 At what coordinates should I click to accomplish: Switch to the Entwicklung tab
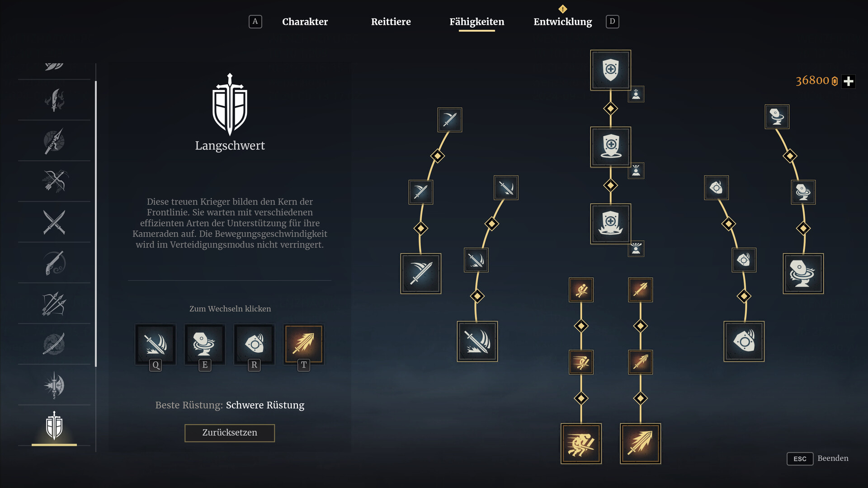562,22
